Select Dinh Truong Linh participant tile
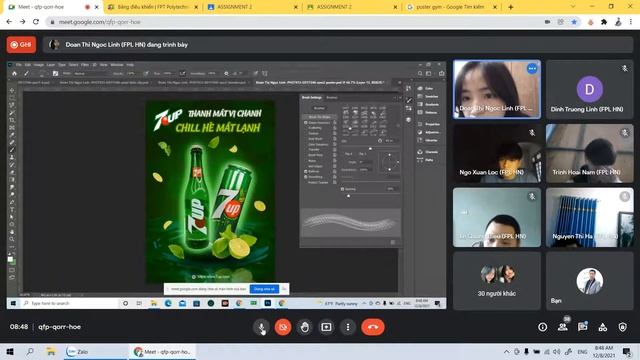 [x=589, y=89]
